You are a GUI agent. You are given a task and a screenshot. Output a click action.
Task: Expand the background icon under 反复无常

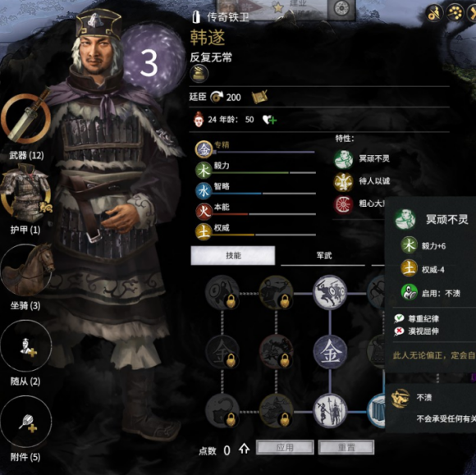[199, 74]
